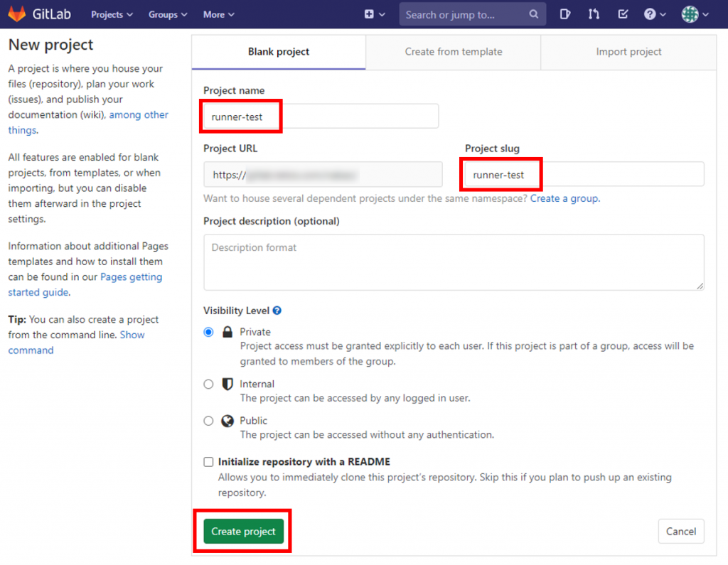Click the Create a group link

565,198
